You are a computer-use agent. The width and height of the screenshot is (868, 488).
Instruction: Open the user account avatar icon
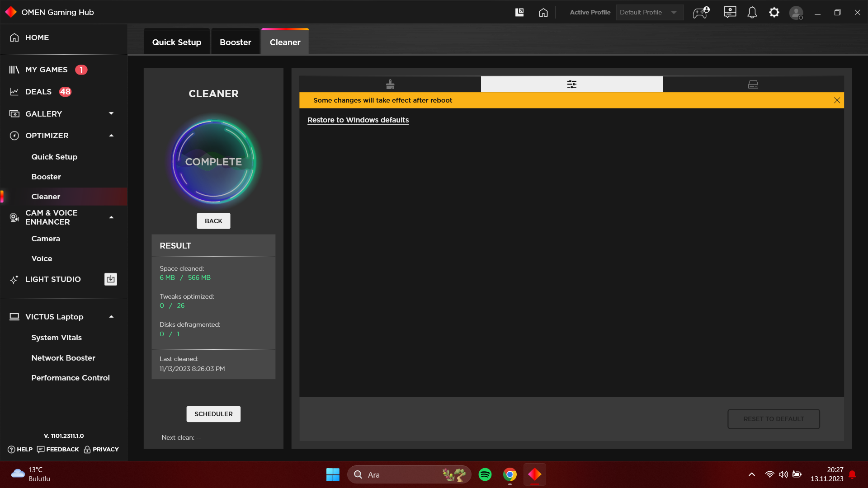tap(796, 13)
